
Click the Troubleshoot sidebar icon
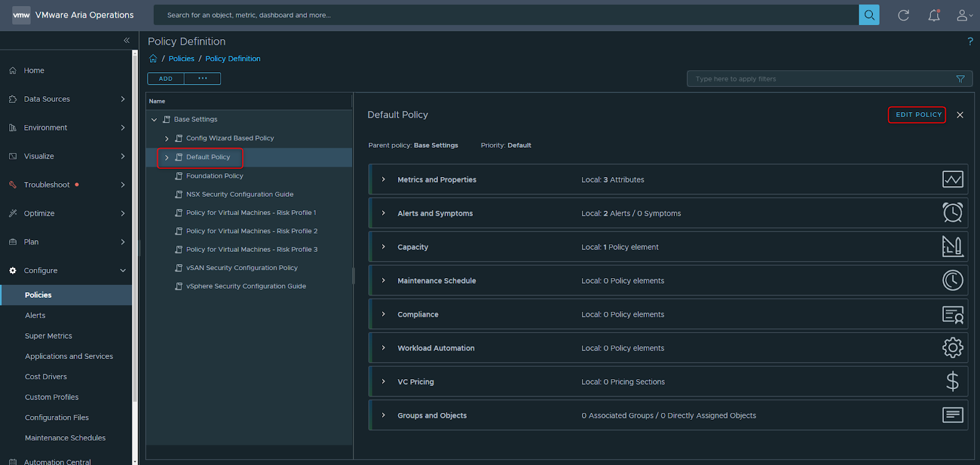tap(13, 185)
